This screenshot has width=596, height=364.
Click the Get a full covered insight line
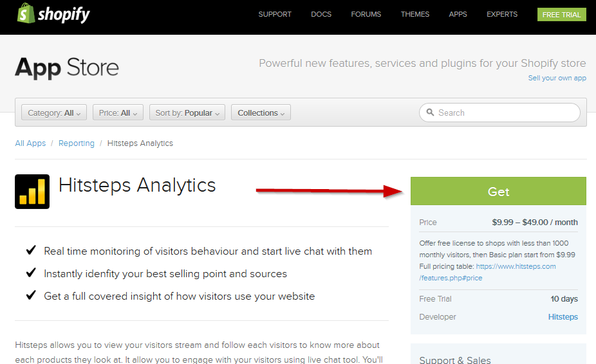[180, 296]
